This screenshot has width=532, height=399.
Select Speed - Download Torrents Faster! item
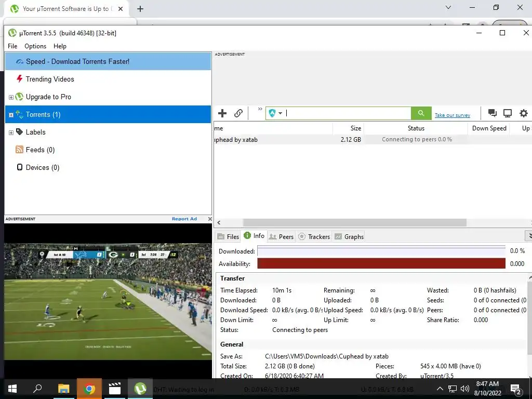[x=108, y=61]
